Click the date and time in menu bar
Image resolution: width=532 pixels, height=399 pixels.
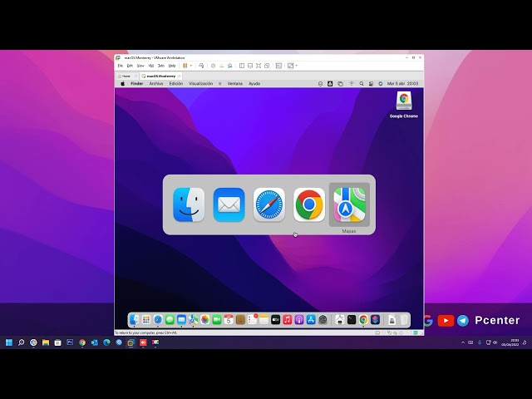[x=402, y=83]
